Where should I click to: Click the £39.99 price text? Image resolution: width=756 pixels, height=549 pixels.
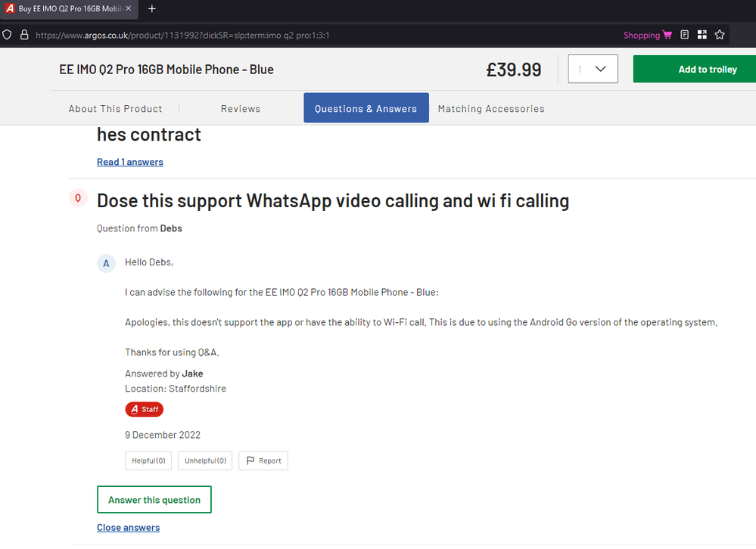coord(514,70)
